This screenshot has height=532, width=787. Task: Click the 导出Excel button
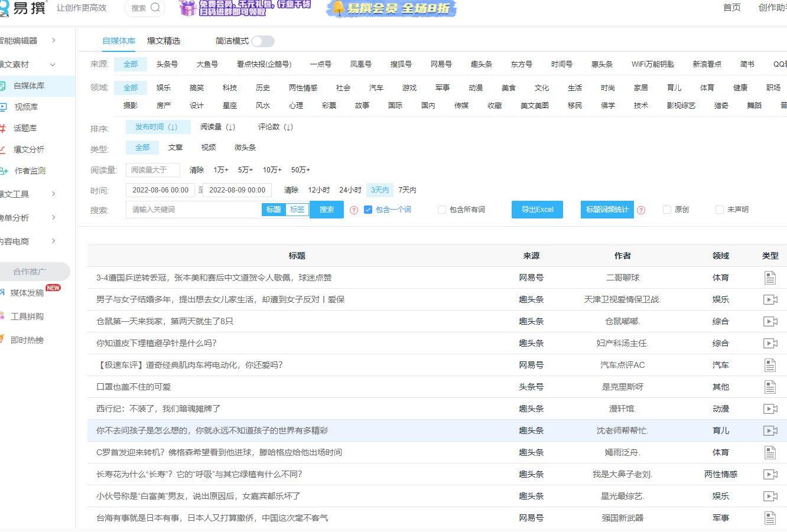click(537, 210)
